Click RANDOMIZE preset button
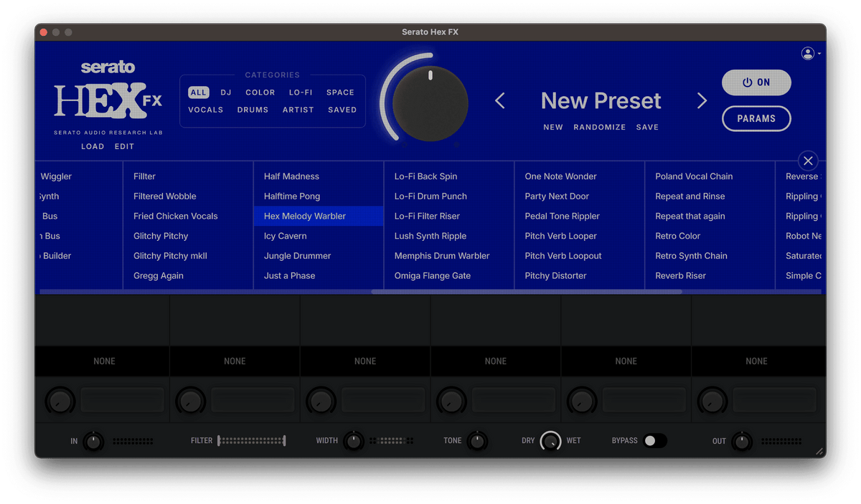This screenshot has width=861, height=504. [599, 127]
